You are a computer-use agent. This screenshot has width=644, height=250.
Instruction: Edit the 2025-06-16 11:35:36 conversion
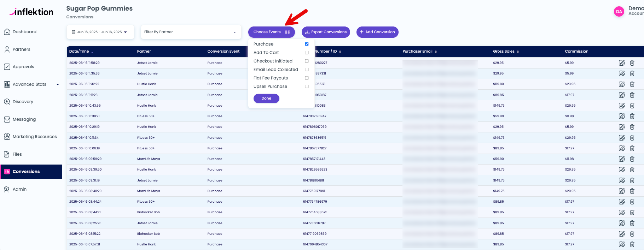(x=622, y=73)
